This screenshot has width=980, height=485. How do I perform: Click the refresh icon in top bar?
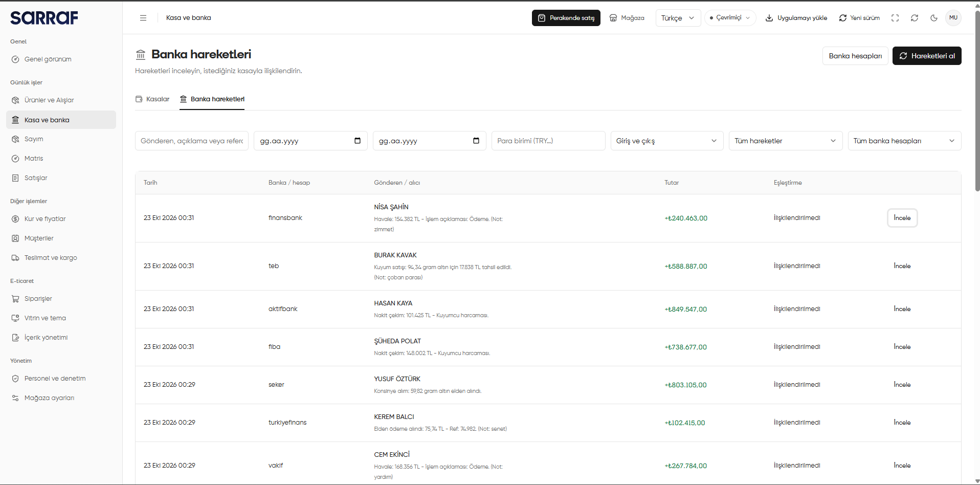[x=915, y=18]
